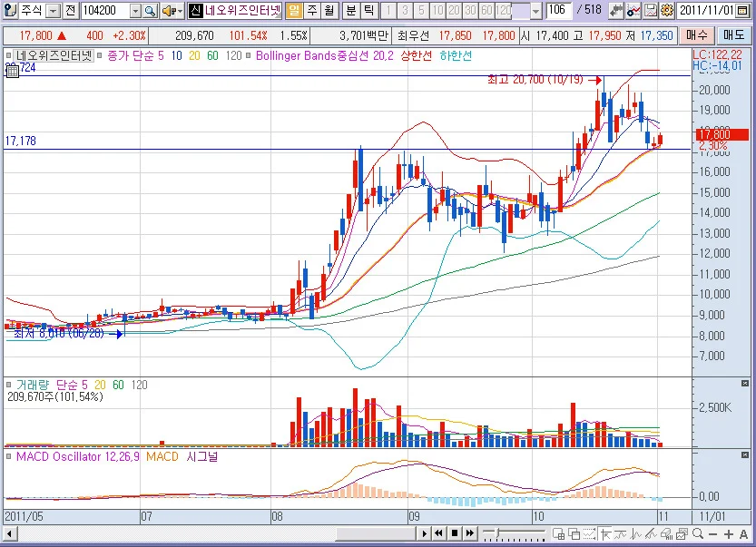
Task: Select the daily (일) chart period
Action: pyautogui.click(x=294, y=11)
